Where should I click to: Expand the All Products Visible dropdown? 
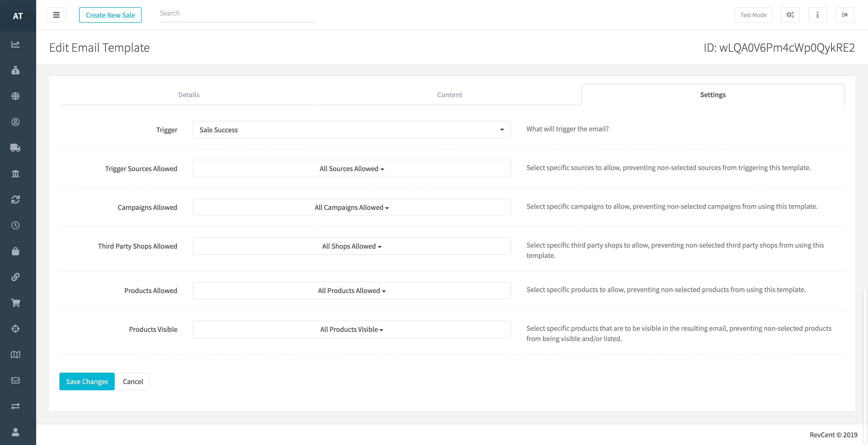click(351, 329)
